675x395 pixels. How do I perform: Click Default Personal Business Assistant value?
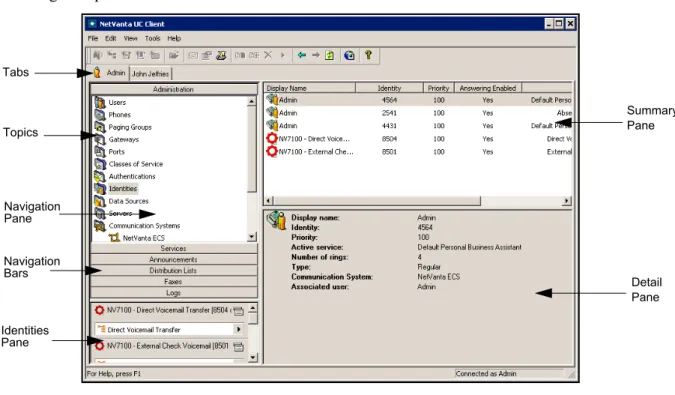pos(469,247)
